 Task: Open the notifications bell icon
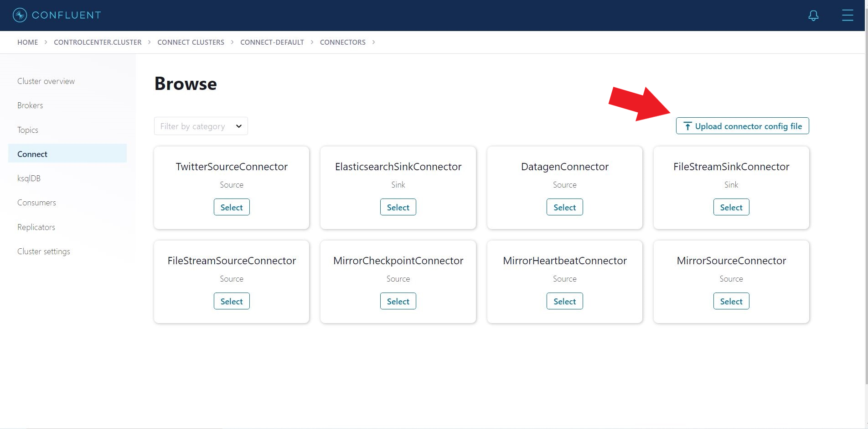pos(813,16)
